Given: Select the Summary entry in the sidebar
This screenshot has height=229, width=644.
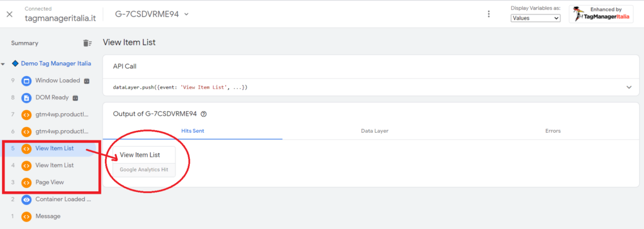Looking at the screenshot, I should (25, 43).
